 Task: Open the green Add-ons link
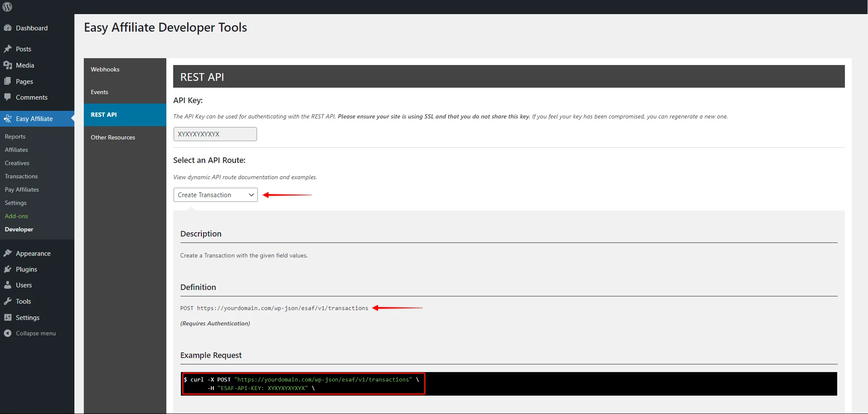pos(16,216)
